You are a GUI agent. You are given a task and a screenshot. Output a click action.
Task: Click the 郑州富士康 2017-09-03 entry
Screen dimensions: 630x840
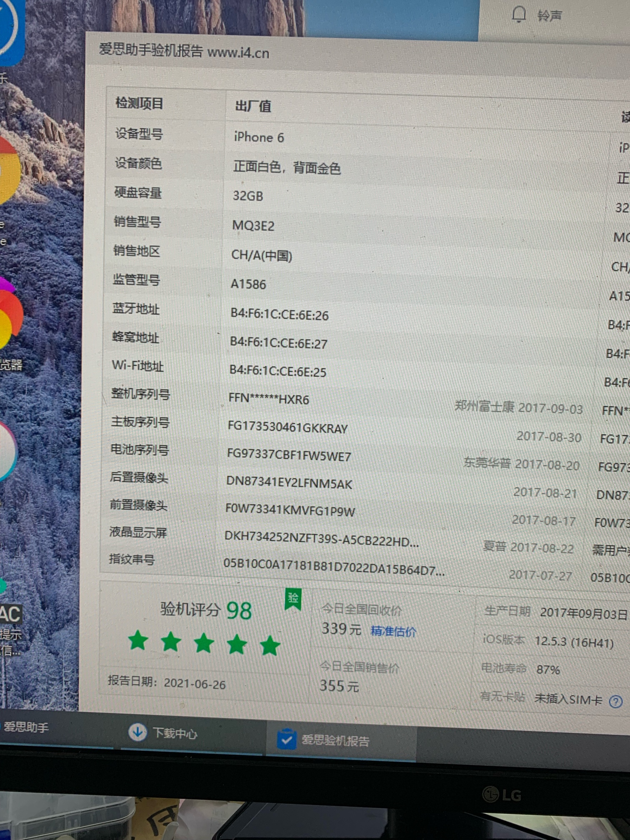click(519, 407)
